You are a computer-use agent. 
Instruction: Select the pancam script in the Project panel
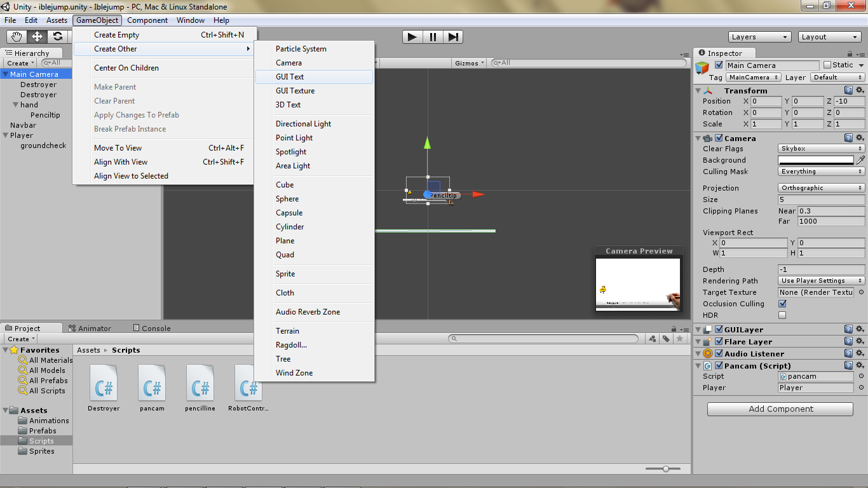(152, 381)
